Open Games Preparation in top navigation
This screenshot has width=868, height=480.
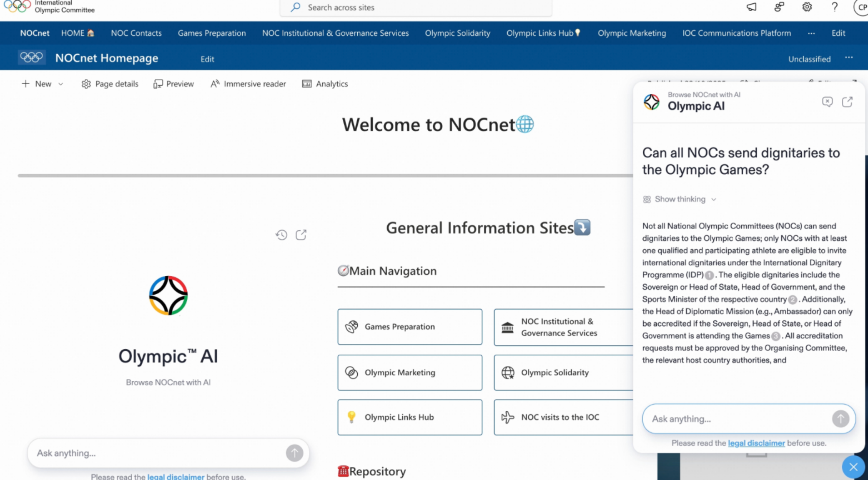[x=212, y=33]
